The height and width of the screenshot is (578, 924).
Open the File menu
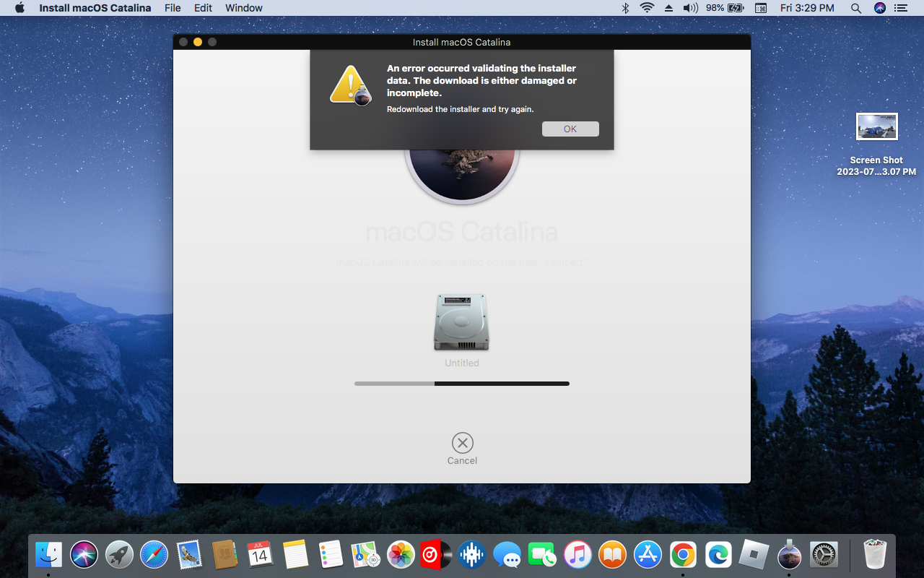(x=173, y=8)
